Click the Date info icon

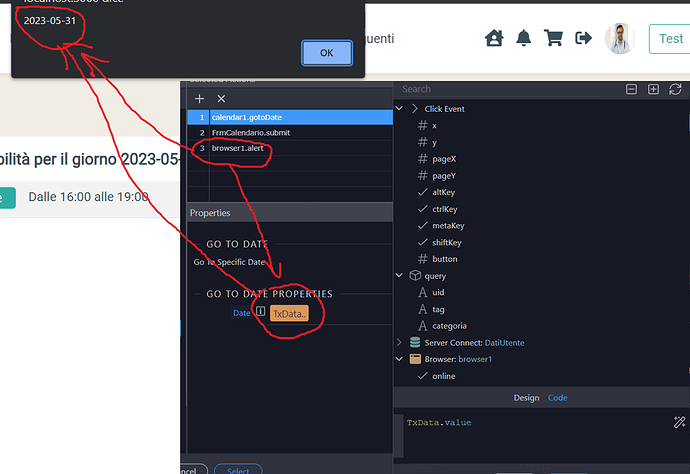point(261,311)
